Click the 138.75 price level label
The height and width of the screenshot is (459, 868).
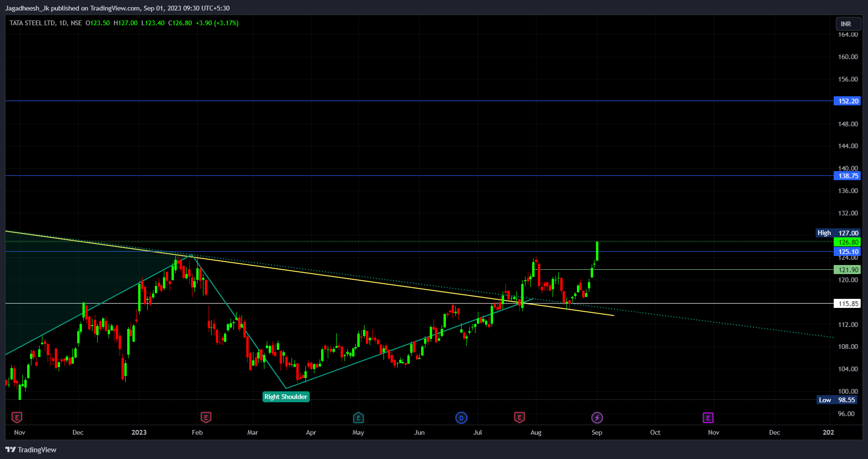[848, 176]
